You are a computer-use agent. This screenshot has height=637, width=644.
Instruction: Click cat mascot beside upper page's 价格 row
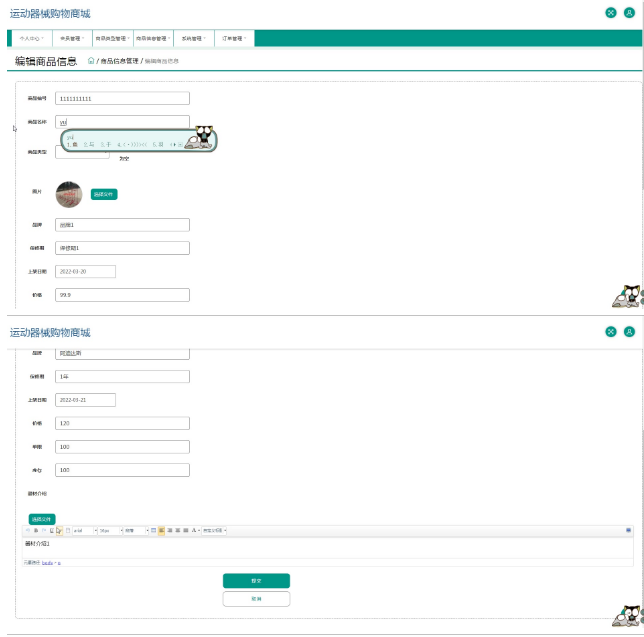(x=627, y=296)
